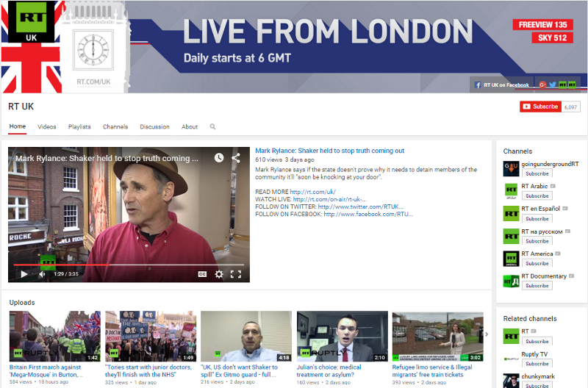Open the Julian's choice video thumbnail

[x=343, y=336]
